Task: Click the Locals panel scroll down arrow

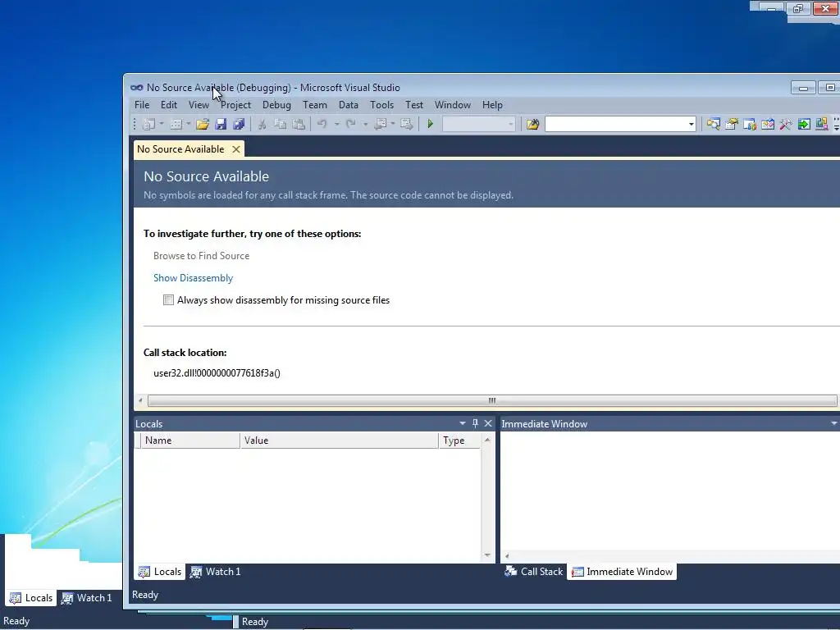Action: pyautogui.click(x=487, y=555)
